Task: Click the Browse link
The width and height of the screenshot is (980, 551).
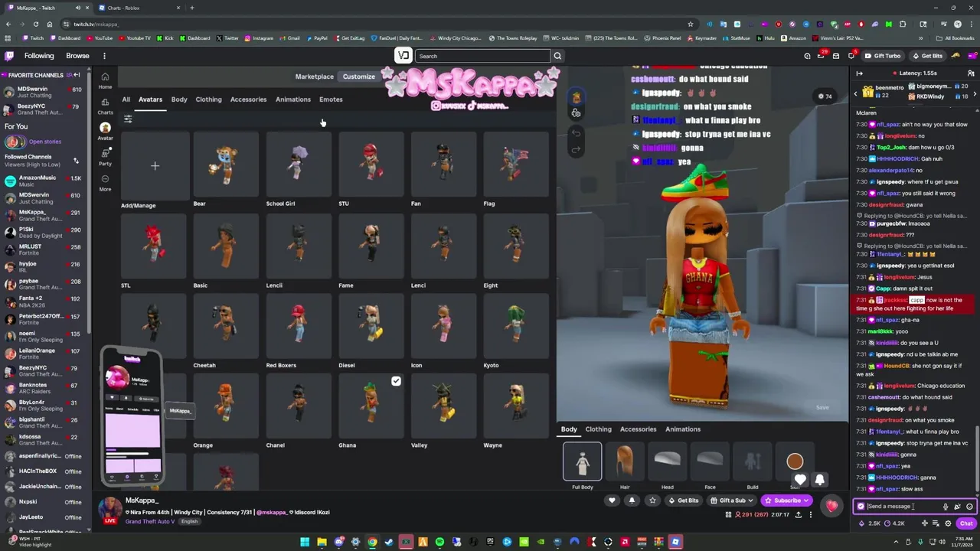Action: point(77,56)
